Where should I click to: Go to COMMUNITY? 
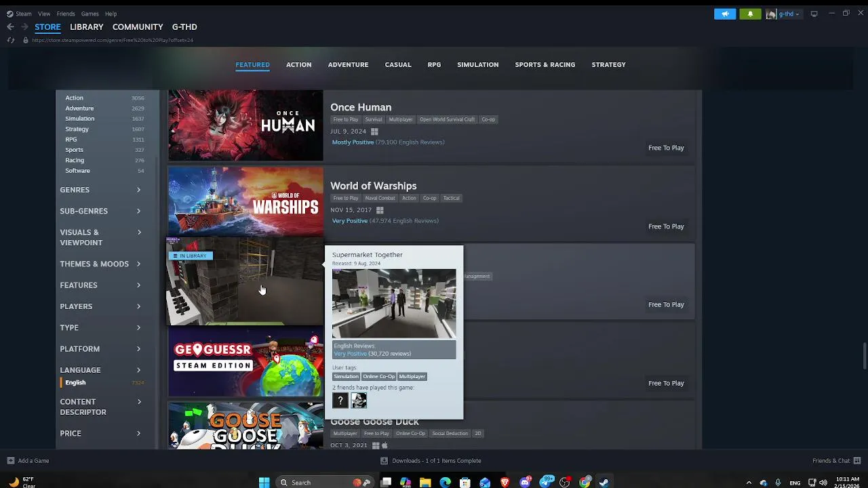138,26
